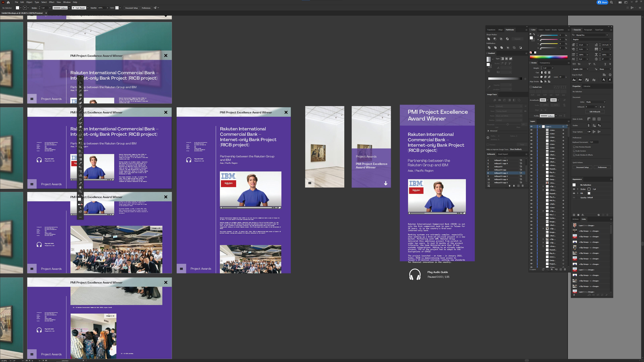Click Clear Appearance icon
This screenshot has width=644, height=362.
[x=599, y=215]
